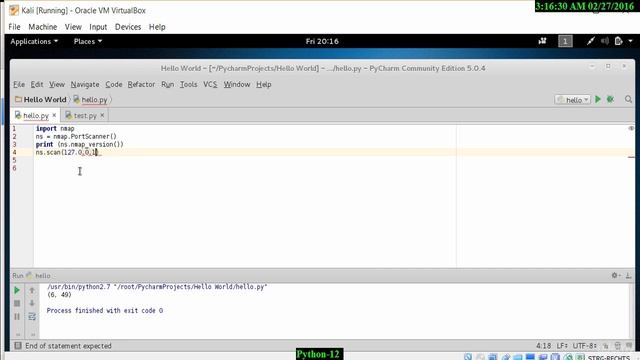Open PyCharm Edit menu
The width and height of the screenshot is (640, 360).
coord(37,84)
